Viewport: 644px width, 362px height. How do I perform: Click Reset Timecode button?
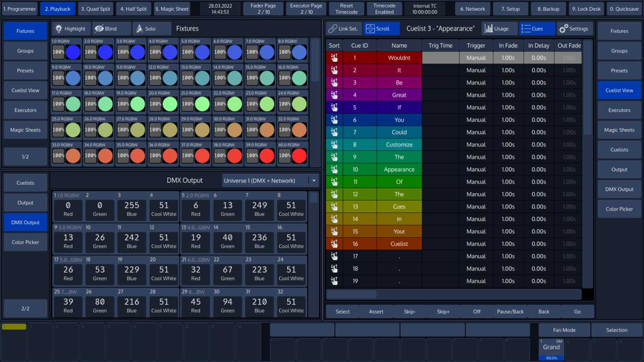346,9
